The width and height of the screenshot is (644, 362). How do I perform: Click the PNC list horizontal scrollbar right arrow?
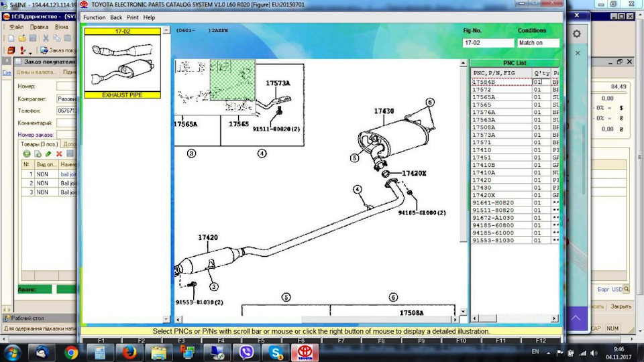pyautogui.click(x=555, y=318)
